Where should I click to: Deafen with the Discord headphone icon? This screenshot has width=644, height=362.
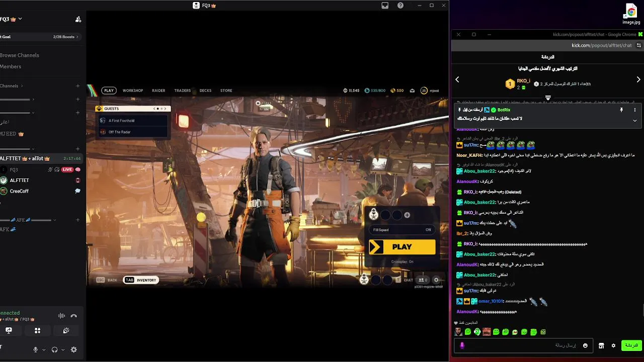tap(54, 349)
